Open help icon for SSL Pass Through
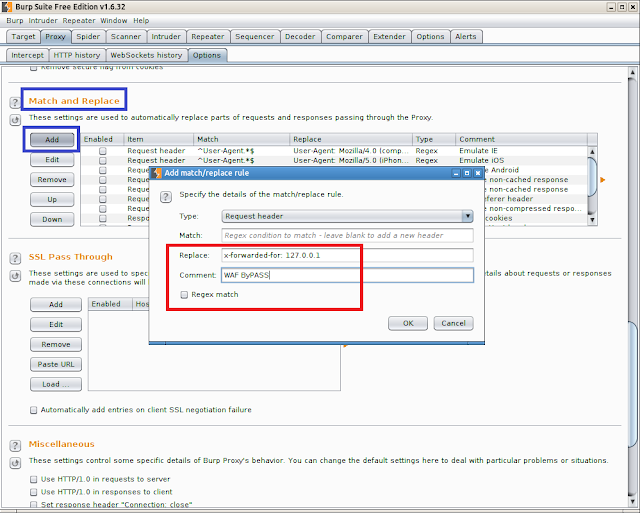Screen dimensions: 640x513 (15, 258)
